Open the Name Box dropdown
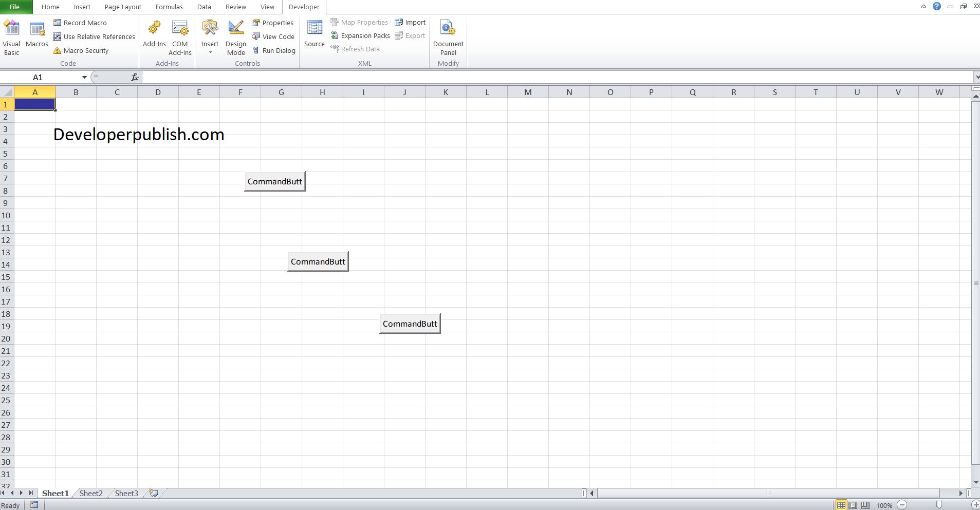980x510 pixels. [84, 77]
